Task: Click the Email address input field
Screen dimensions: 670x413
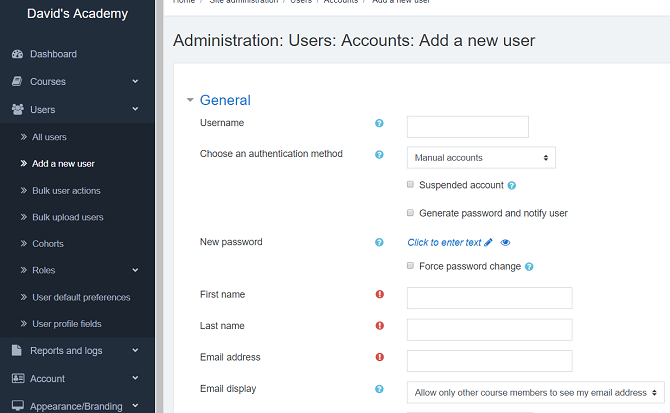Action: (489, 361)
